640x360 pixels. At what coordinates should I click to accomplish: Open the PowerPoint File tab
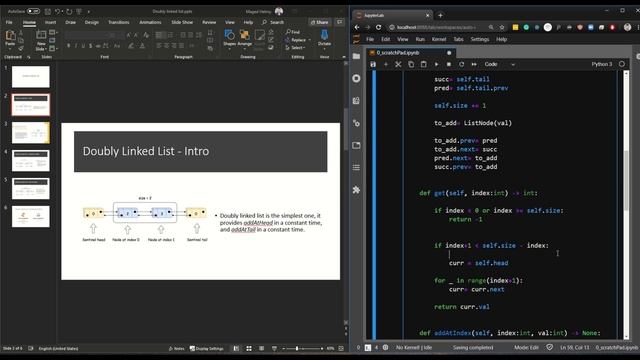(9, 22)
